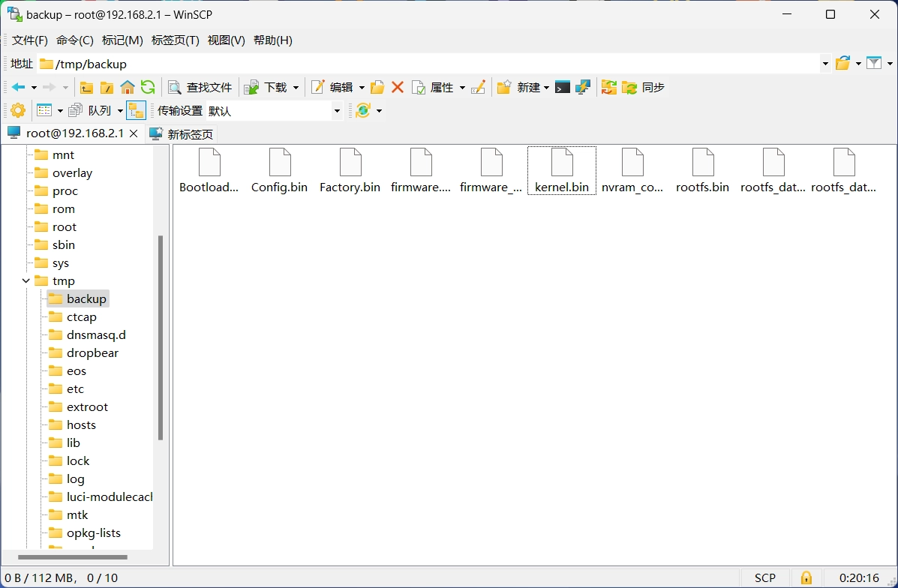Click the 同步 button
Image resolution: width=898 pixels, height=588 pixels.
coord(644,88)
